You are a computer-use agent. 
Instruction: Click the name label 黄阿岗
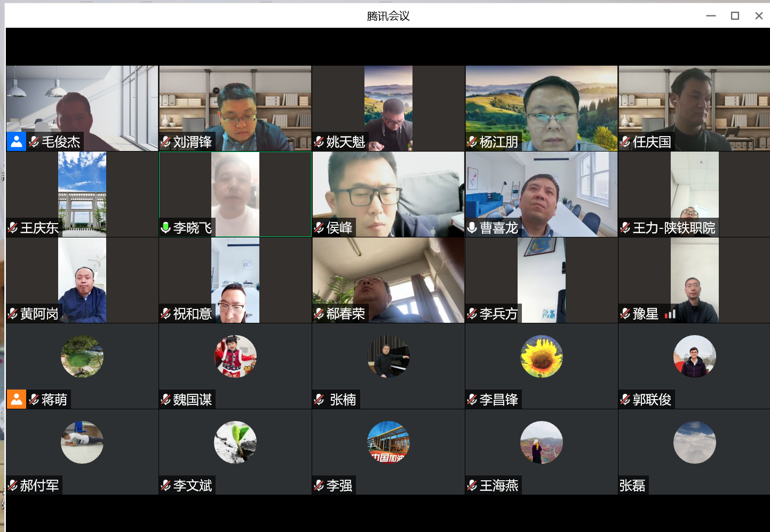tap(39, 314)
